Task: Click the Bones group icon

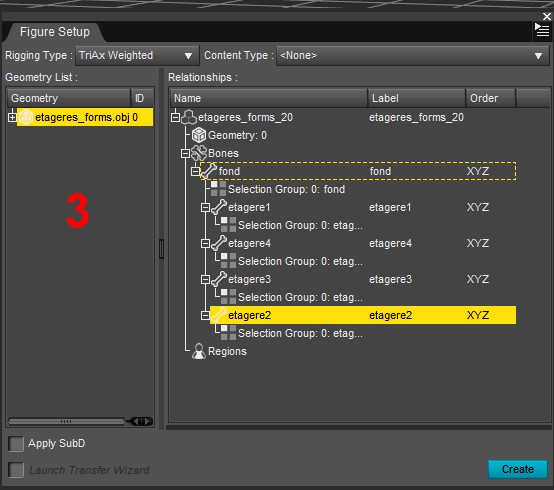Action: [x=199, y=153]
